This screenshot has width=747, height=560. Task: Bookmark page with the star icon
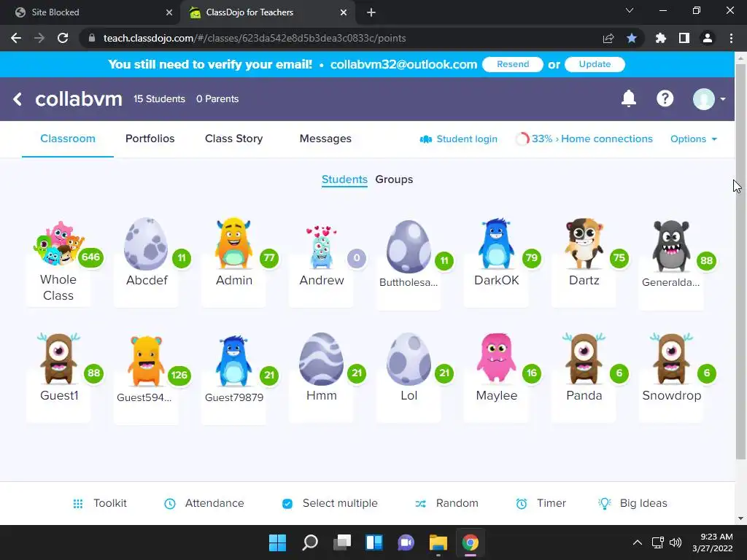click(632, 38)
